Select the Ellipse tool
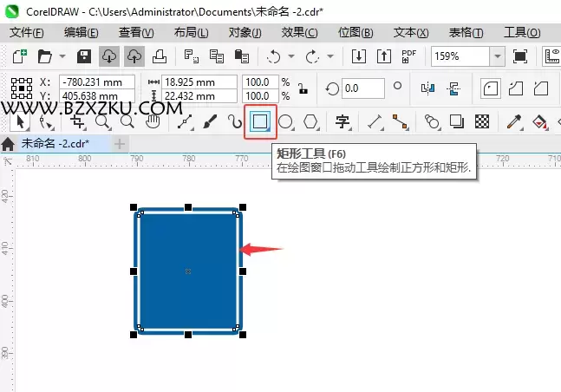This screenshot has height=392, width=561. pyautogui.click(x=286, y=122)
